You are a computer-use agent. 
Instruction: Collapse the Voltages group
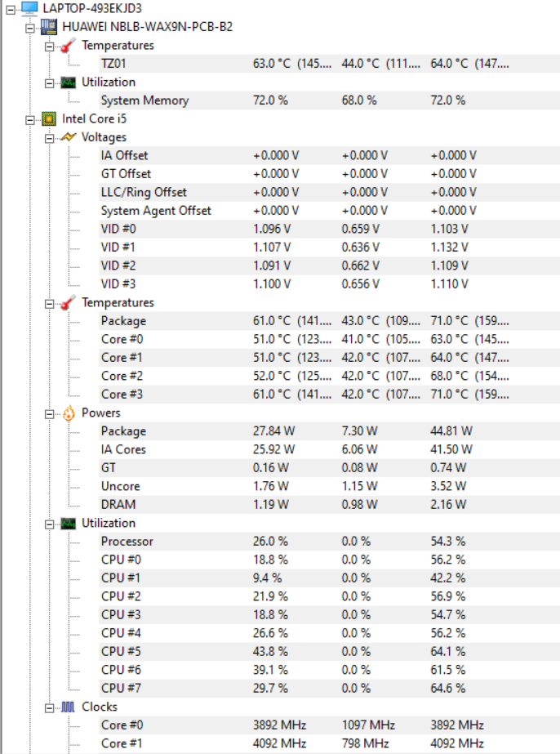tap(49, 139)
